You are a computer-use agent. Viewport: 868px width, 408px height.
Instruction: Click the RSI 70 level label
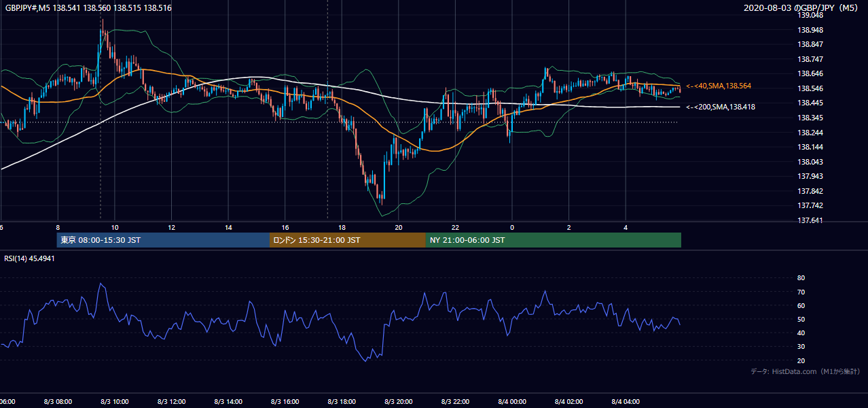[801, 292]
